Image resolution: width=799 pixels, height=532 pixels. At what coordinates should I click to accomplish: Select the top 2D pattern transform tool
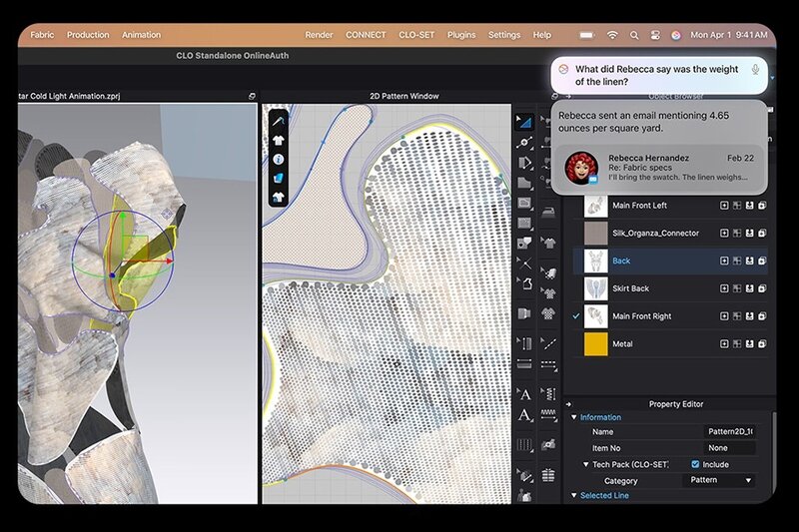tap(523, 122)
